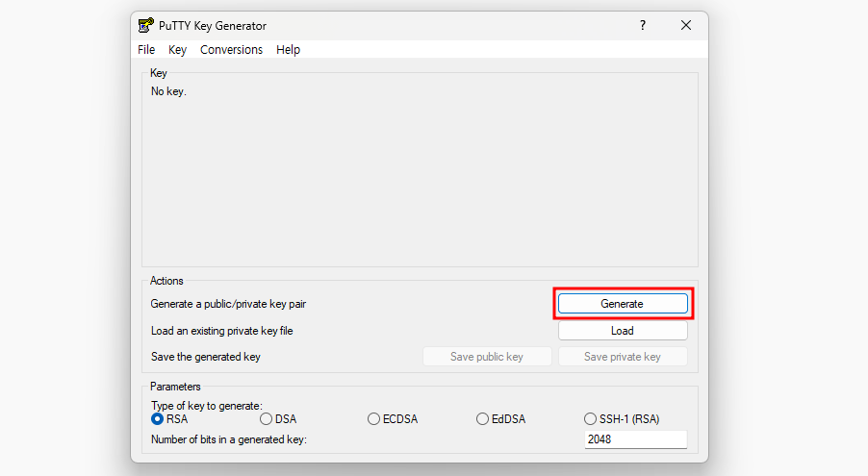The width and height of the screenshot is (868, 476).
Task: Close the PuTTY Key Generator window
Action: coord(686,25)
